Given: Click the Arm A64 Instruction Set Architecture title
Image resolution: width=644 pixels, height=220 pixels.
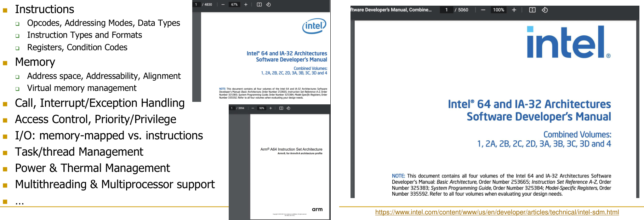Looking at the screenshot, I should point(291,149).
